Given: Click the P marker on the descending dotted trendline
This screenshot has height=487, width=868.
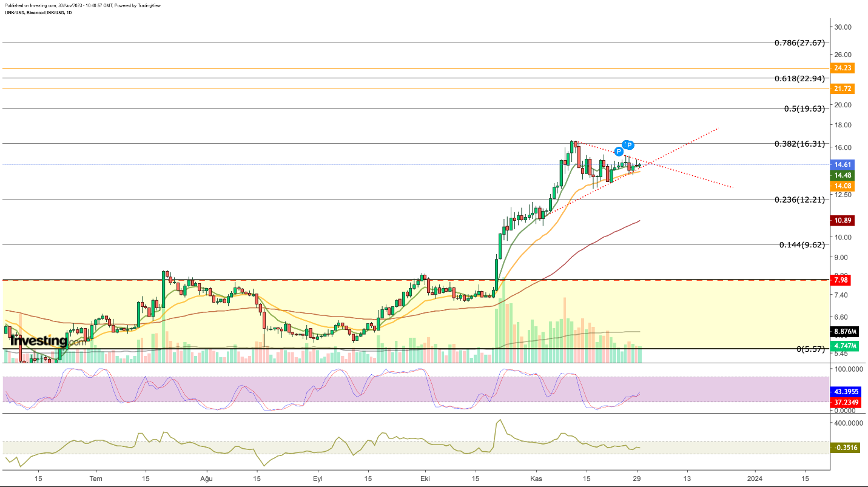Looking at the screenshot, I should 619,151.
